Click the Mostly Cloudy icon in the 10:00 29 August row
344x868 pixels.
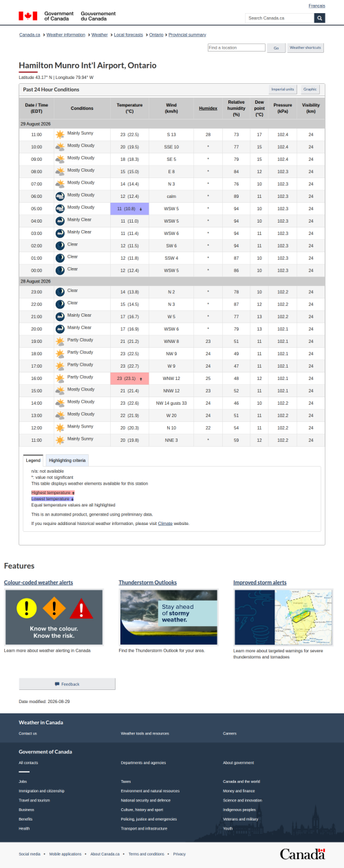tap(60, 147)
